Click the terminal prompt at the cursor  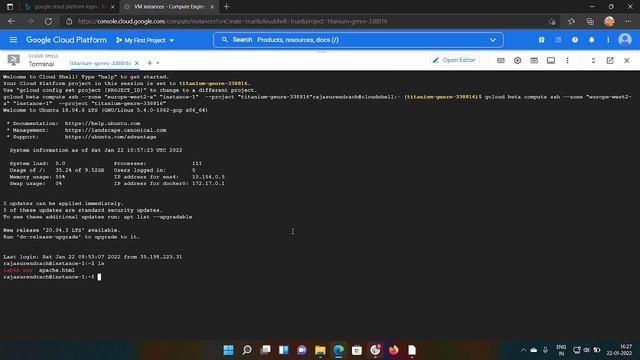point(99,277)
